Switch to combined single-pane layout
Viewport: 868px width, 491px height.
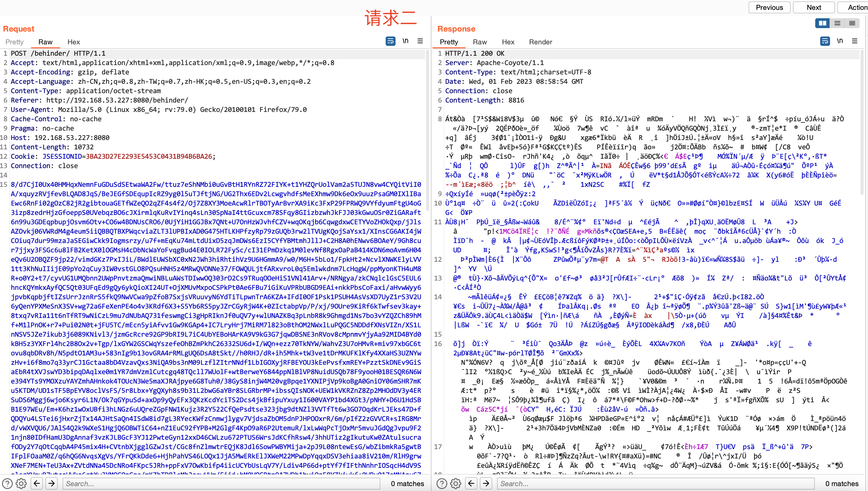tap(852, 23)
